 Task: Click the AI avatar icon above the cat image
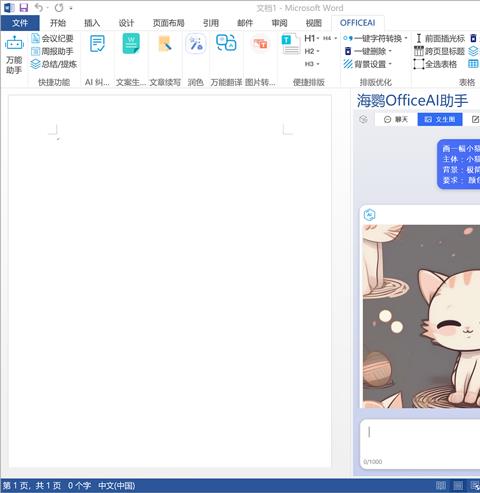[369, 215]
